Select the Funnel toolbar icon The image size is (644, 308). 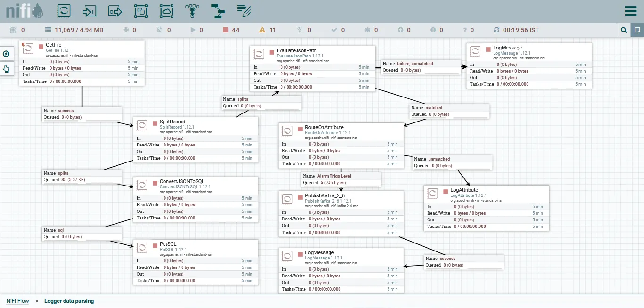pos(191,11)
